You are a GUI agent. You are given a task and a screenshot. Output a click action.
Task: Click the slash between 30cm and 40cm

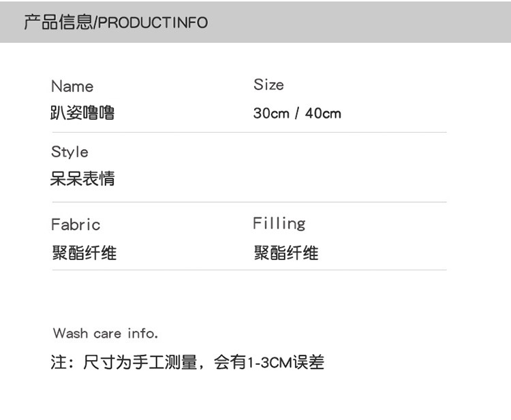click(x=297, y=113)
